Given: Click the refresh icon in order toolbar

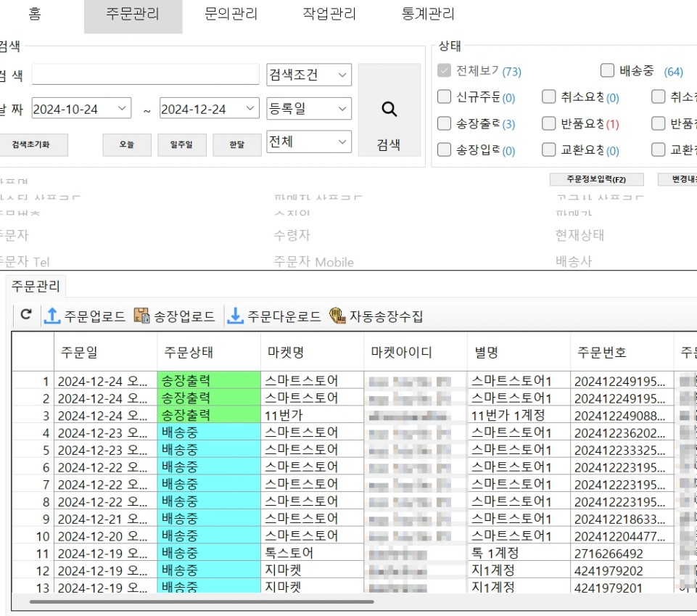Looking at the screenshot, I should point(26,316).
